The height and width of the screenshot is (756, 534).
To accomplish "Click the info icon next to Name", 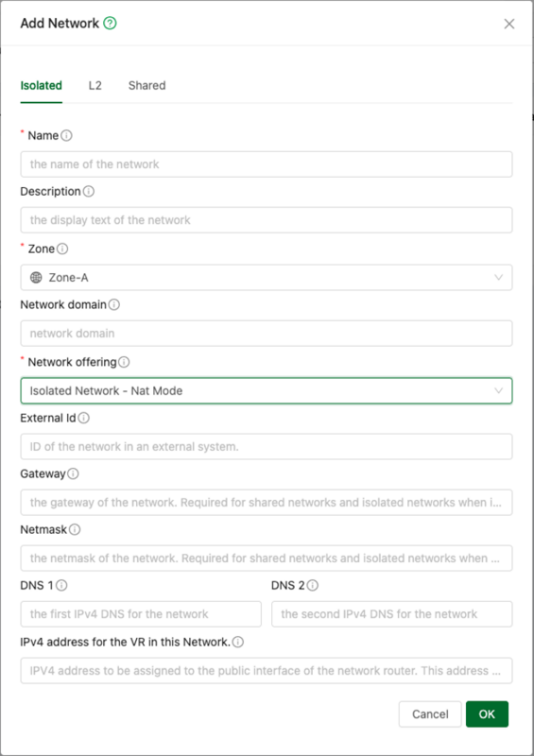I will pos(66,135).
